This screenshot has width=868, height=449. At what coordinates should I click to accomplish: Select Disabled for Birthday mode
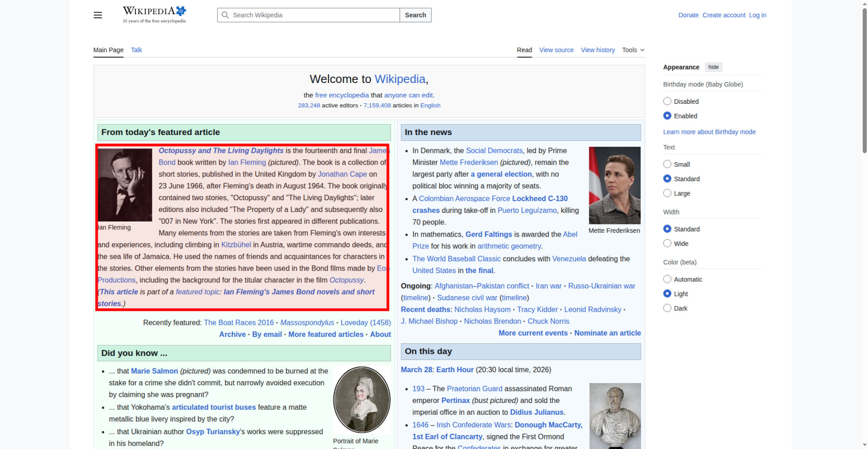pyautogui.click(x=667, y=101)
